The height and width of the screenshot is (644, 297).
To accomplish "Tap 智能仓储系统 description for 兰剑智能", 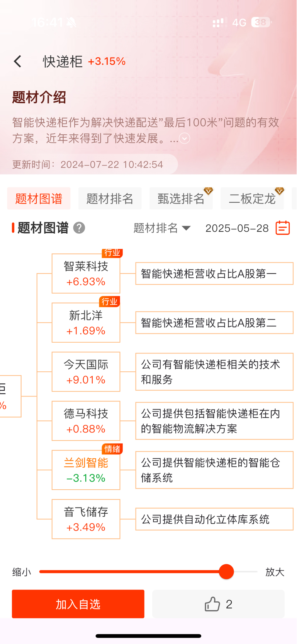I will (214, 470).
